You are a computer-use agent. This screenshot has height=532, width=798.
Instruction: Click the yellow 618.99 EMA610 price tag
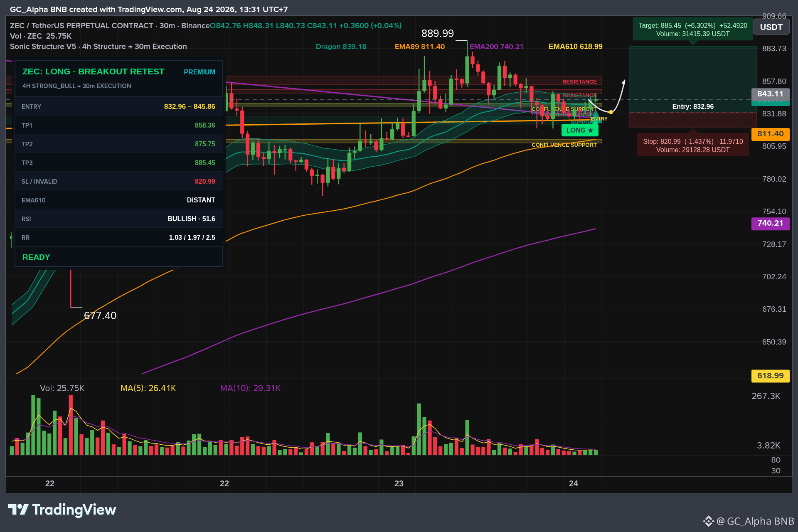770,376
